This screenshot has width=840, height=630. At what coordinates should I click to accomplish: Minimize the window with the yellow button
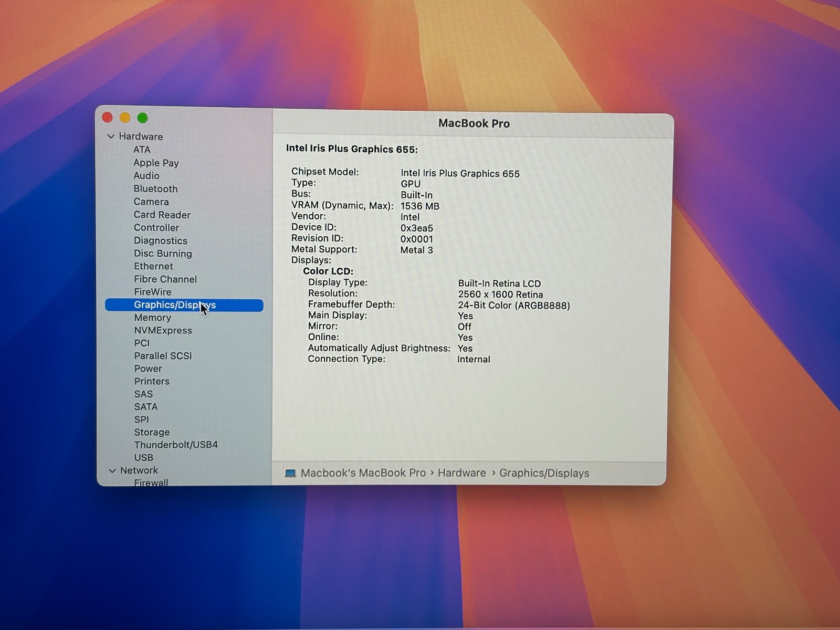(x=125, y=118)
